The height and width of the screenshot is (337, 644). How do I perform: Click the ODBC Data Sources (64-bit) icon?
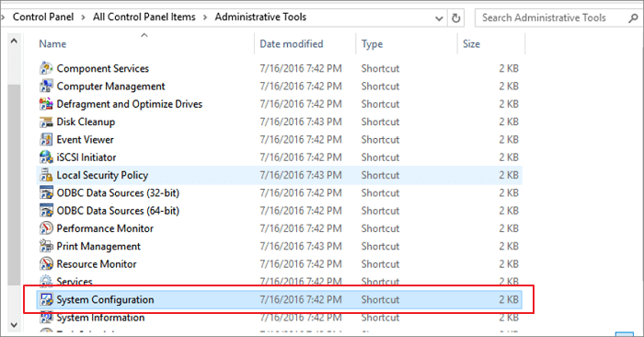46,211
